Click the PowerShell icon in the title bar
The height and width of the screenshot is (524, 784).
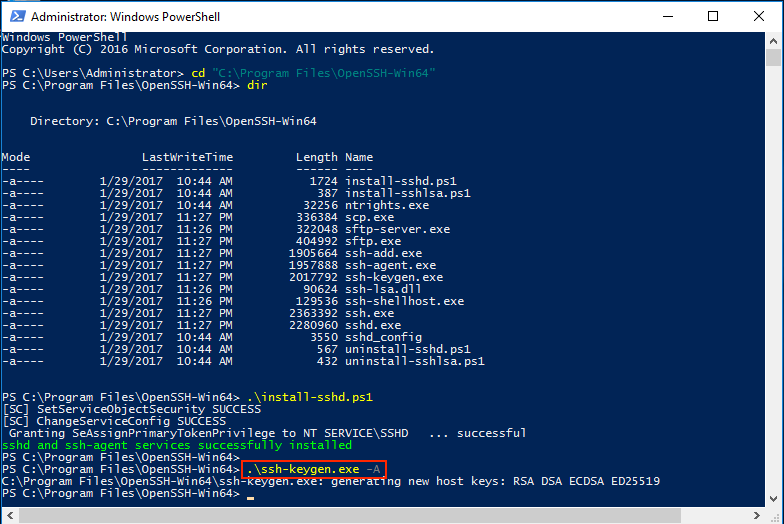pos(15,17)
